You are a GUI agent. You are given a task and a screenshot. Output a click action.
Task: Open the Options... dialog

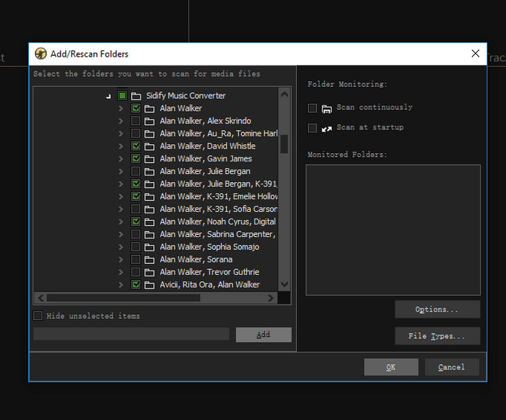click(438, 309)
